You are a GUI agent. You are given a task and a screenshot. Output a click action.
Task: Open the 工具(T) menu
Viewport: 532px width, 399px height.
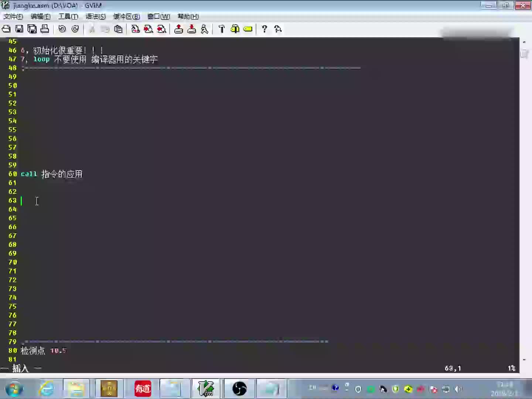point(68,16)
